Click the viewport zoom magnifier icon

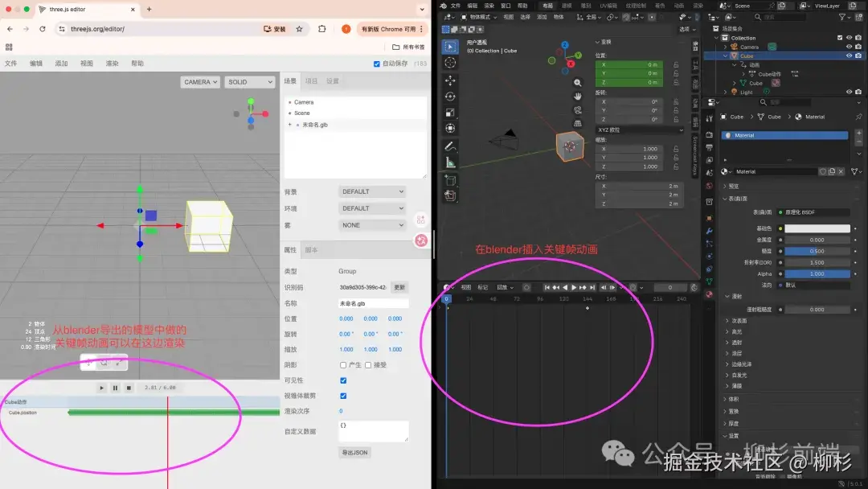click(577, 83)
